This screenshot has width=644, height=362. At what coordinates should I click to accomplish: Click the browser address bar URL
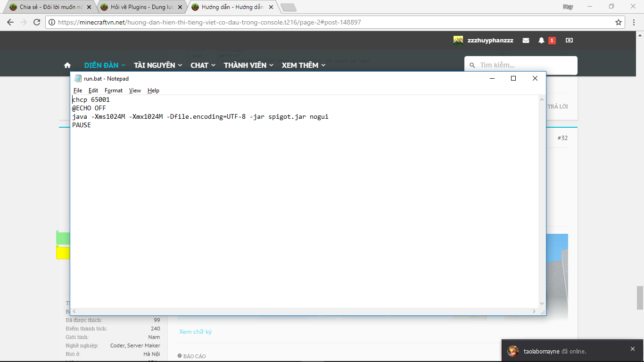pyautogui.click(x=210, y=22)
